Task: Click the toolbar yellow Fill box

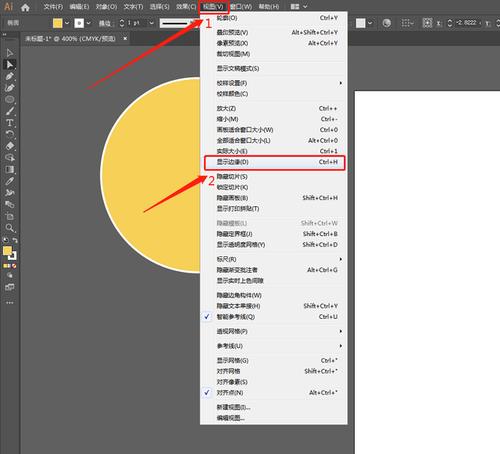Action: (x=7, y=251)
